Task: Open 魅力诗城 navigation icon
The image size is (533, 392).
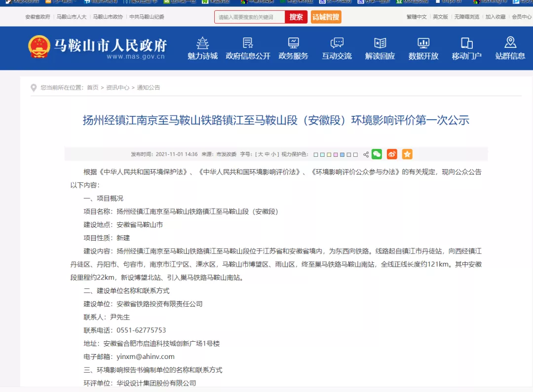Action: click(x=203, y=43)
